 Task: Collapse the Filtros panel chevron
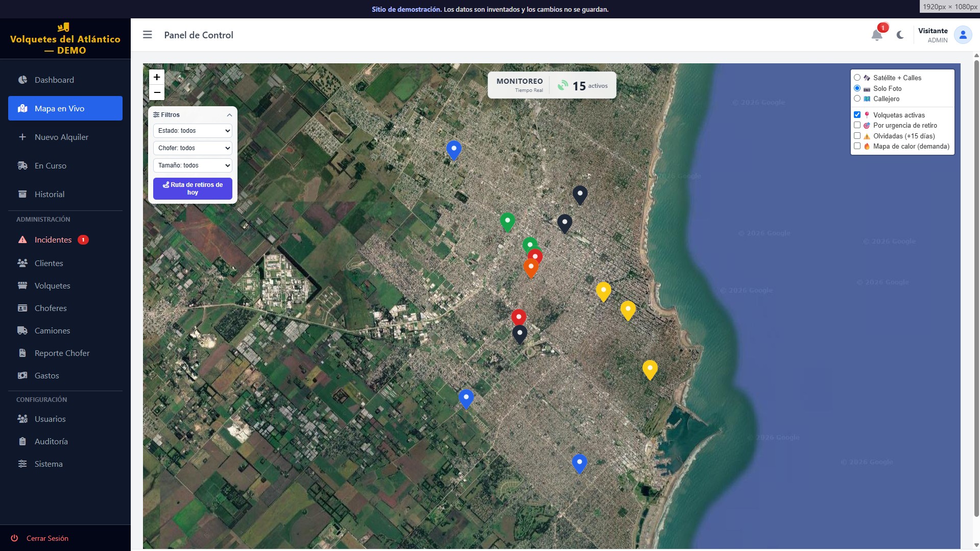(229, 115)
